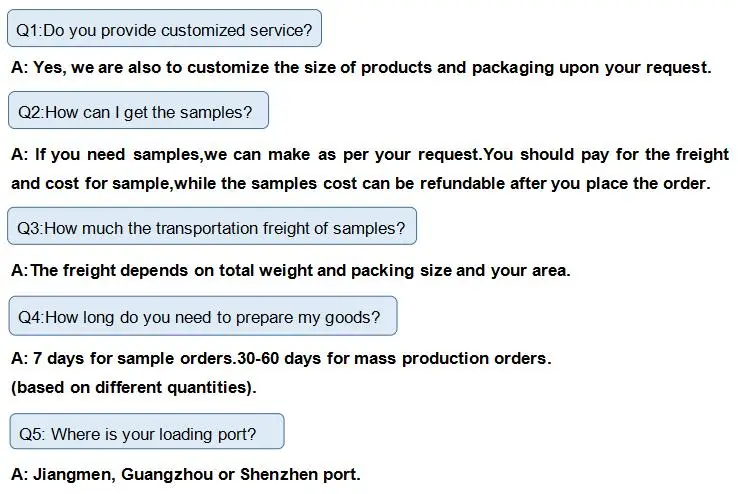Click the word 'Guangzhou' in the port answer
This screenshot has height=494, width=738.
[164, 474]
